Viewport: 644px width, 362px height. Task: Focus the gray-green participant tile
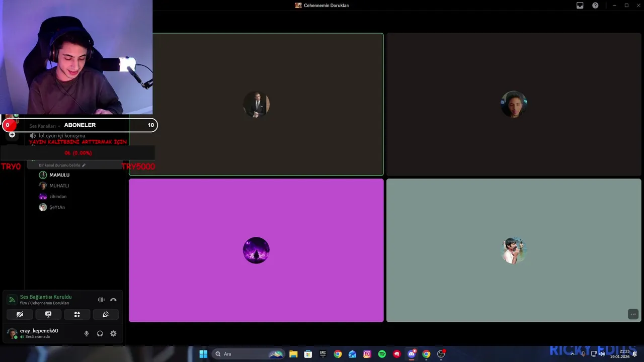[514, 250]
